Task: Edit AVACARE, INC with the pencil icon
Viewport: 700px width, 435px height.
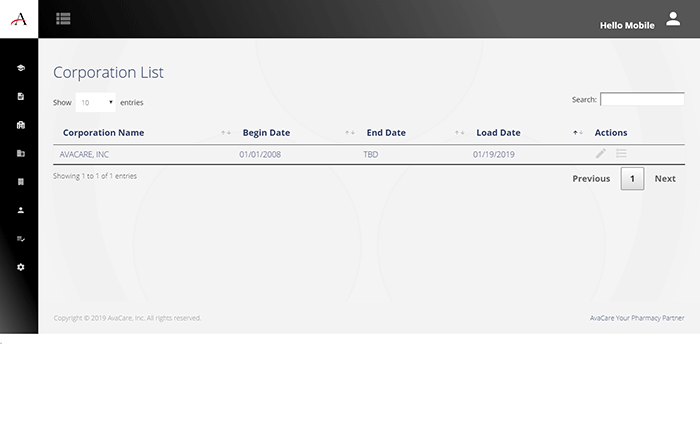Action: 600,154
